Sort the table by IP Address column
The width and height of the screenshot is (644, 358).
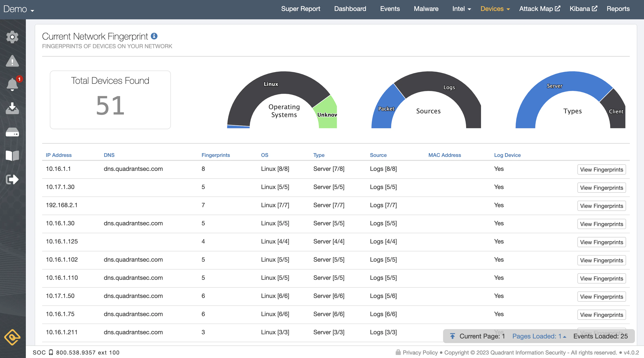click(x=58, y=155)
